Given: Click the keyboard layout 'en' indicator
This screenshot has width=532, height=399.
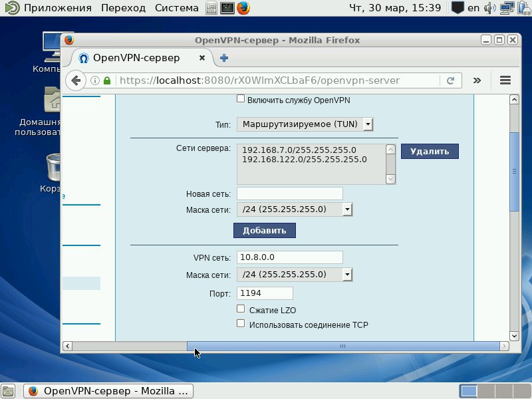Looking at the screenshot, I should click(x=473, y=8).
